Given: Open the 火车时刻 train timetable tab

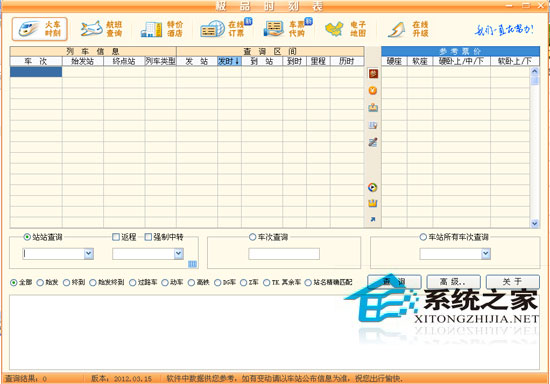Looking at the screenshot, I should (x=40, y=29).
